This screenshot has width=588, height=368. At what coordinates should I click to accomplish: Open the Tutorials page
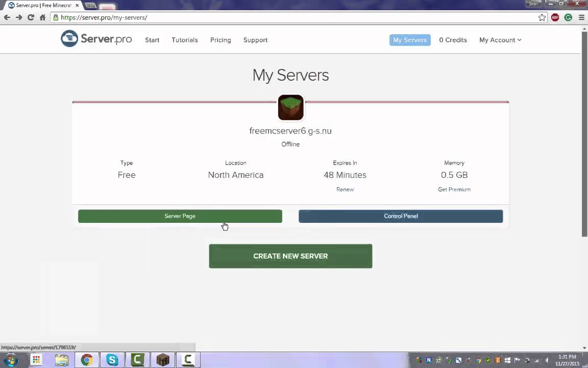[184, 40]
